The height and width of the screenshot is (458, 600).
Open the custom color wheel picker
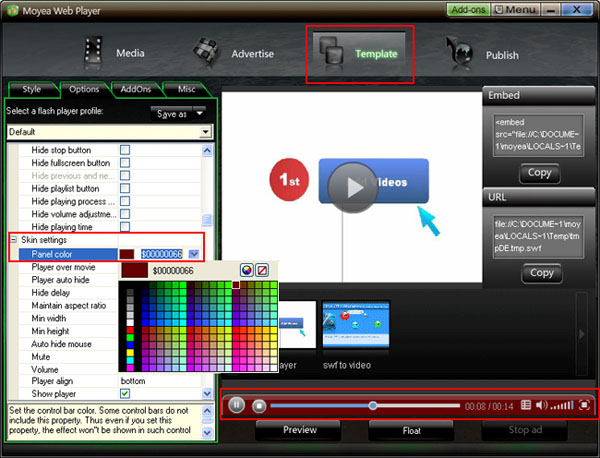247,270
